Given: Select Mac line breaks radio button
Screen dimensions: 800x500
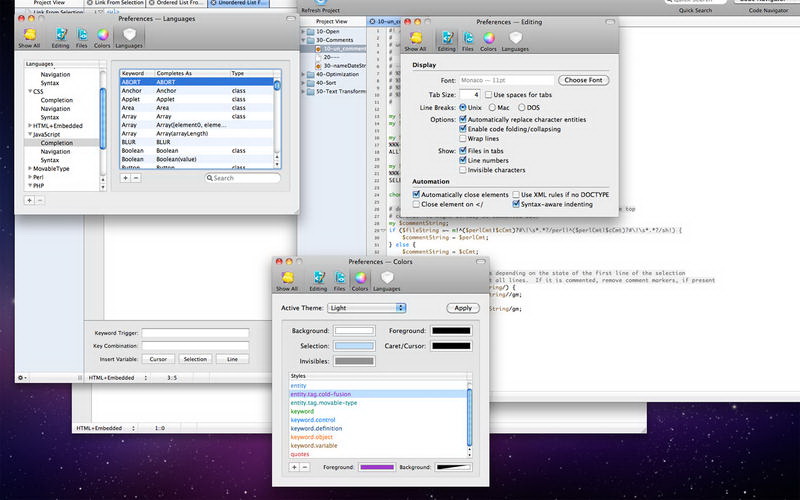Looking at the screenshot, I should coord(491,106).
